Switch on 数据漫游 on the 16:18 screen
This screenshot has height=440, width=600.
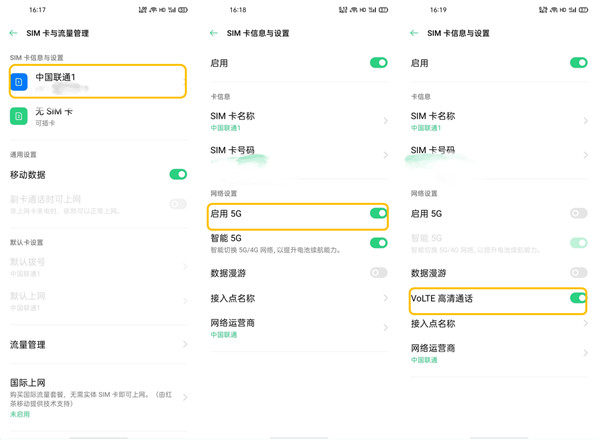[378, 273]
